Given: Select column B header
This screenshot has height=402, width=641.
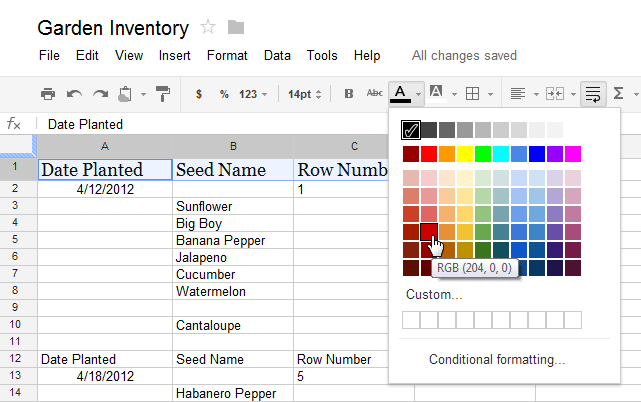Looking at the screenshot, I should (x=233, y=146).
